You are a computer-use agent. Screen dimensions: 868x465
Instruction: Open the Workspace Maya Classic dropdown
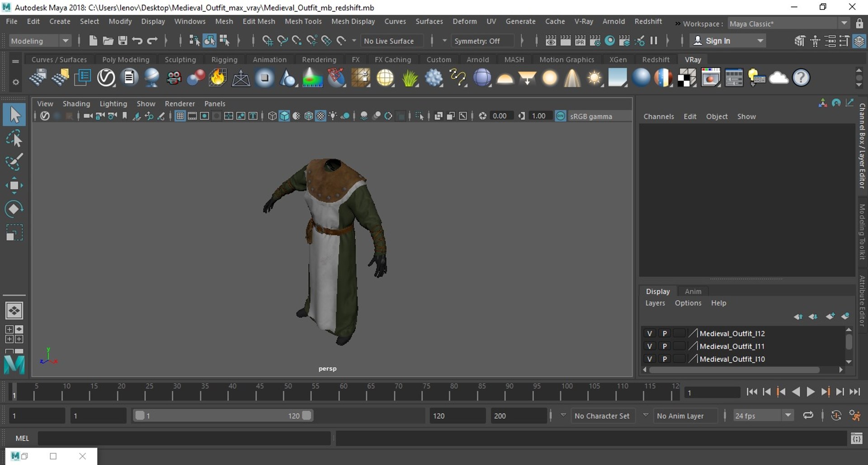coord(789,24)
